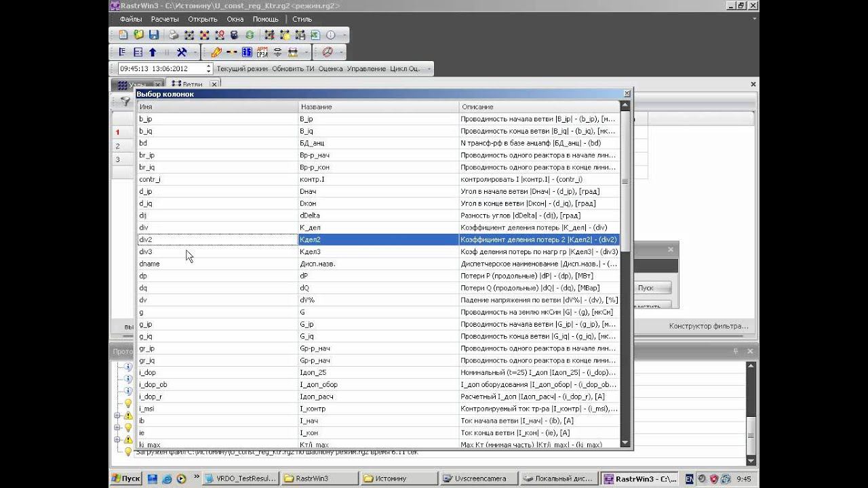Open the Стиль menu
The image size is (868, 488).
pos(302,20)
